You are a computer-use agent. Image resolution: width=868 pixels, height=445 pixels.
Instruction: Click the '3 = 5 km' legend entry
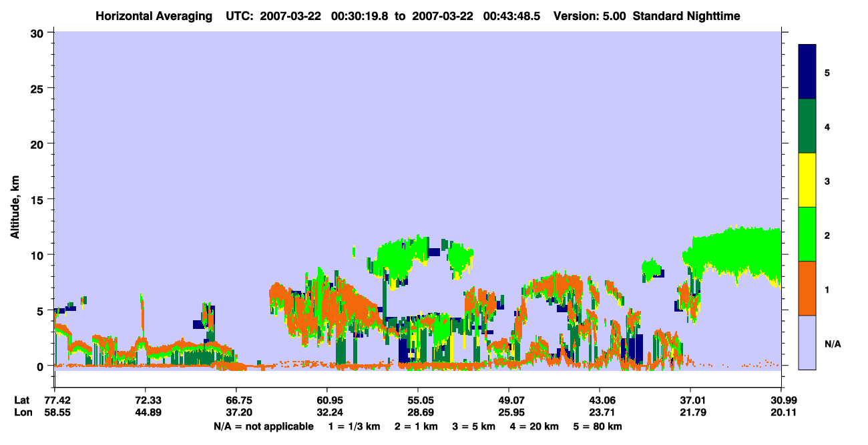coord(475,426)
